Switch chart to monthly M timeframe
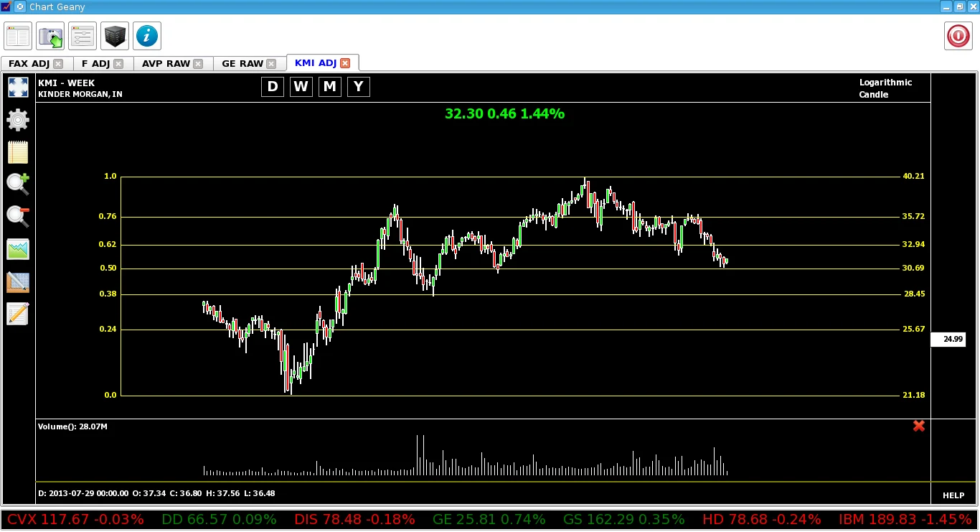The width and height of the screenshot is (980, 532). [330, 87]
